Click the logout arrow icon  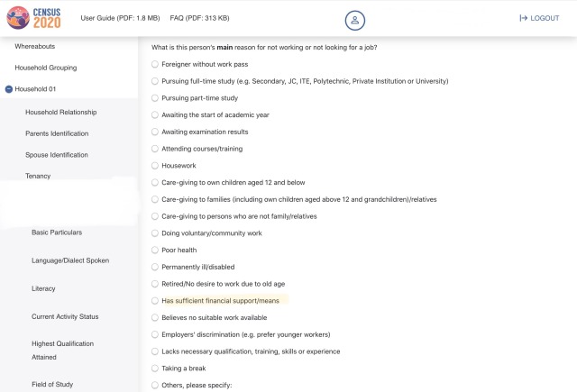click(524, 18)
